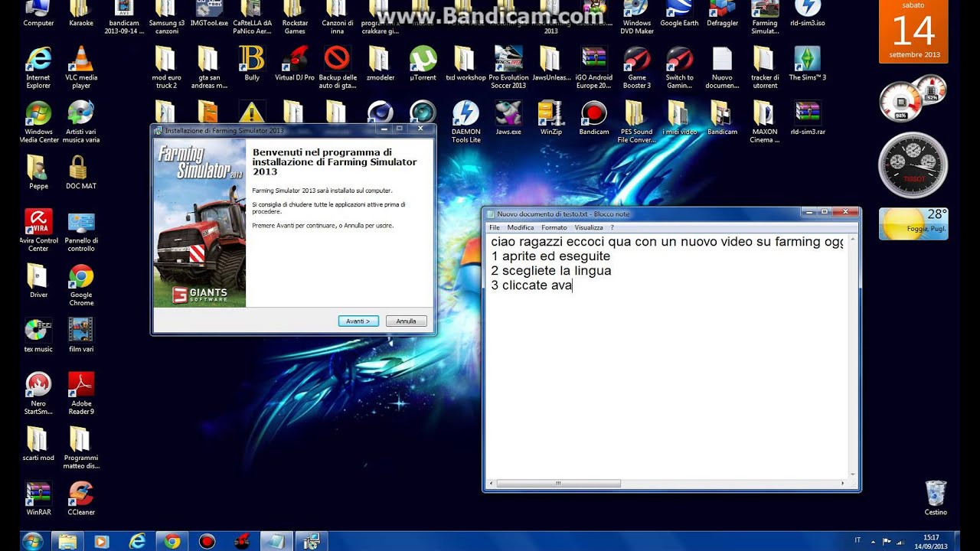
Task: Click Annulla in the installer window
Action: click(x=406, y=321)
